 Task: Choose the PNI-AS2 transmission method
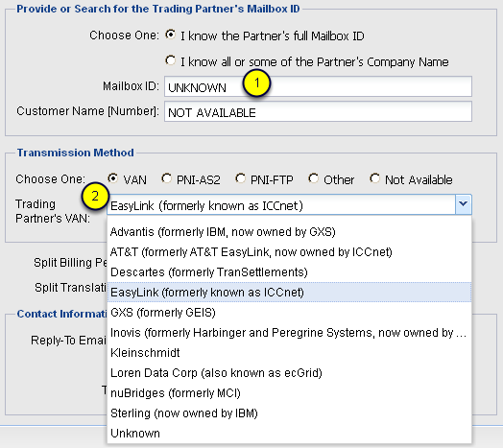[x=166, y=178]
